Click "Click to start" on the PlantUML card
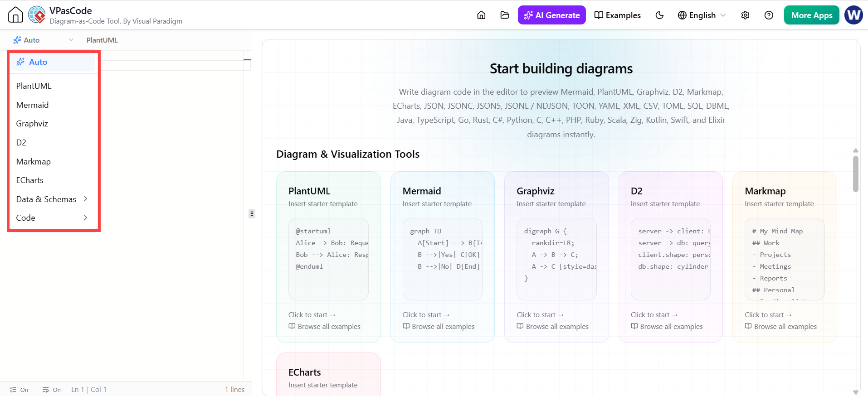The height and width of the screenshot is (396, 868). click(x=312, y=315)
